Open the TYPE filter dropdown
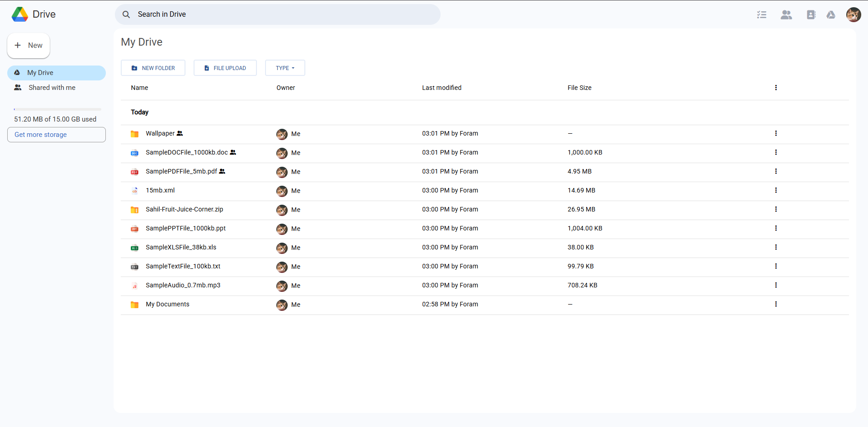Screen dimensions: 868x427 [x=285, y=68]
